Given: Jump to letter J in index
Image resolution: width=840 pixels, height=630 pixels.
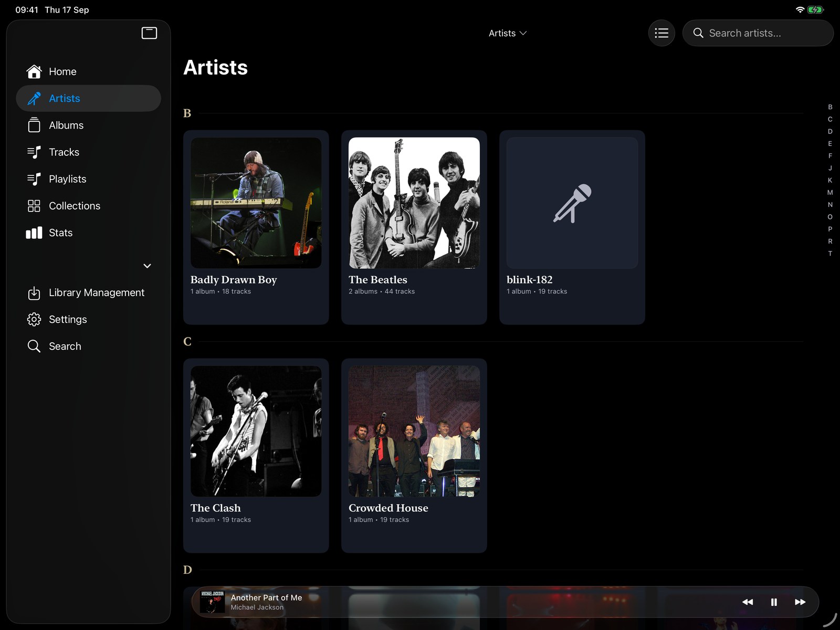Looking at the screenshot, I should click(830, 168).
